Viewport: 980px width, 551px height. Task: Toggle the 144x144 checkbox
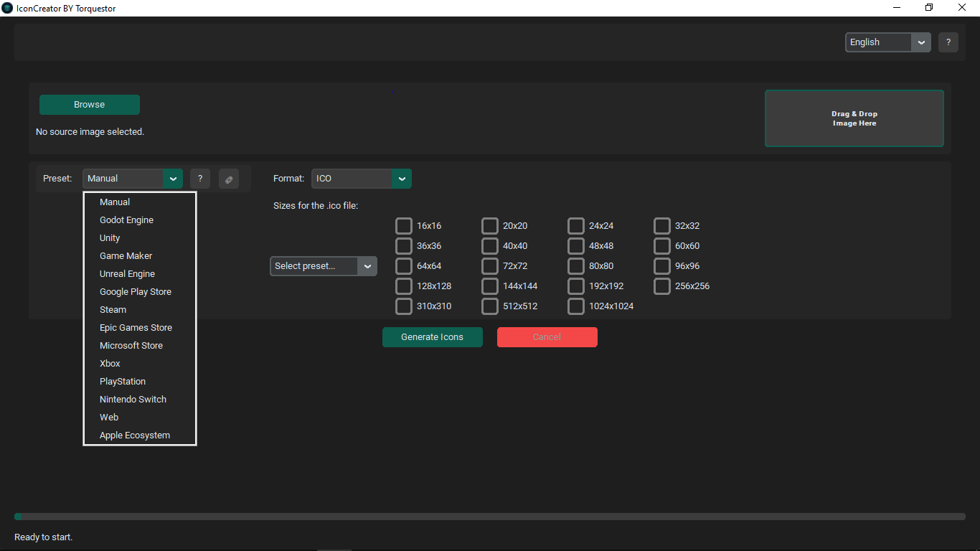point(490,286)
